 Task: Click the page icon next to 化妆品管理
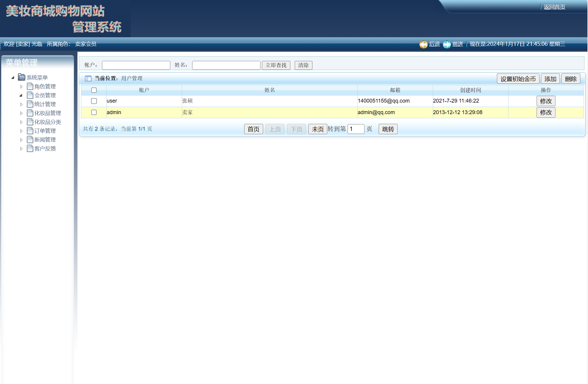click(30, 113)
